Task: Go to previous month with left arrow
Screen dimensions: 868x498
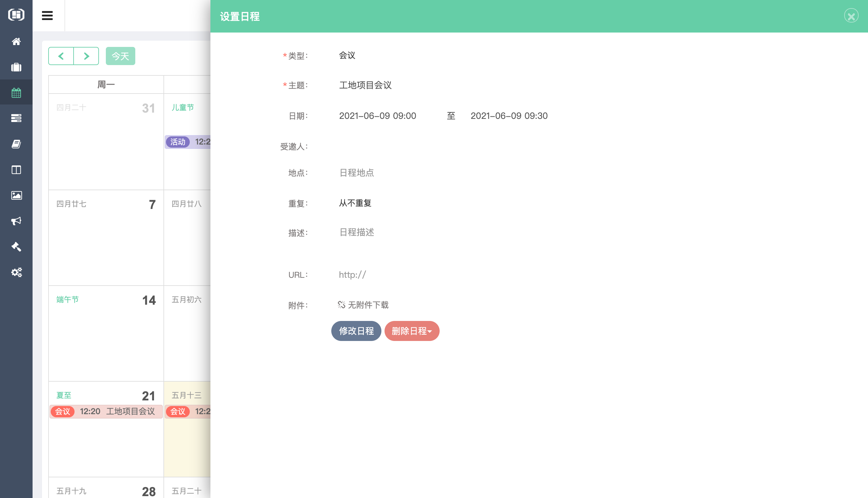Action: tap(61, 56)
